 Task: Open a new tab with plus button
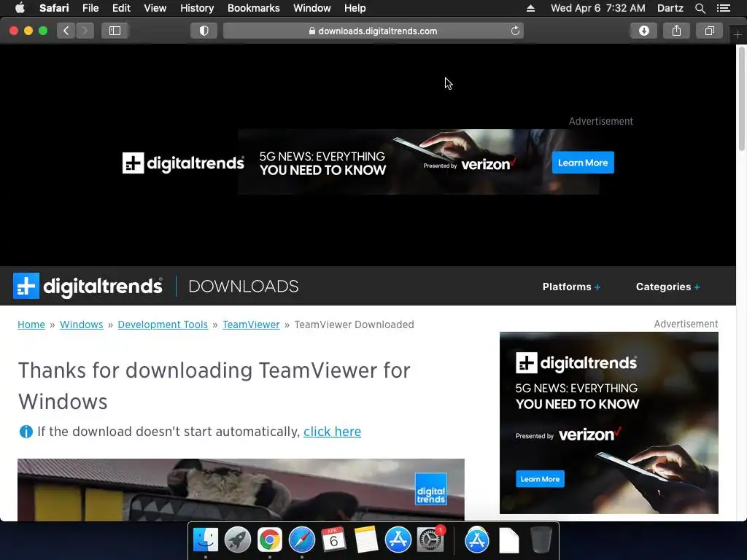pyautogui.click(x=738, y=35)
